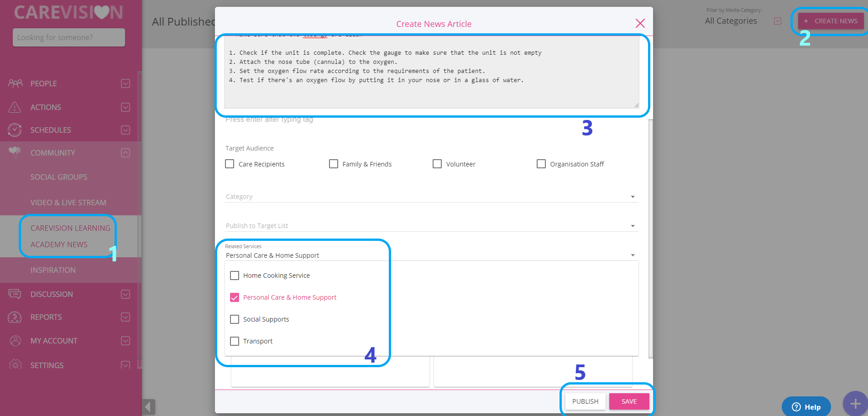
Task: Check the Social Supports option
Action: click(x=235, y=319)
